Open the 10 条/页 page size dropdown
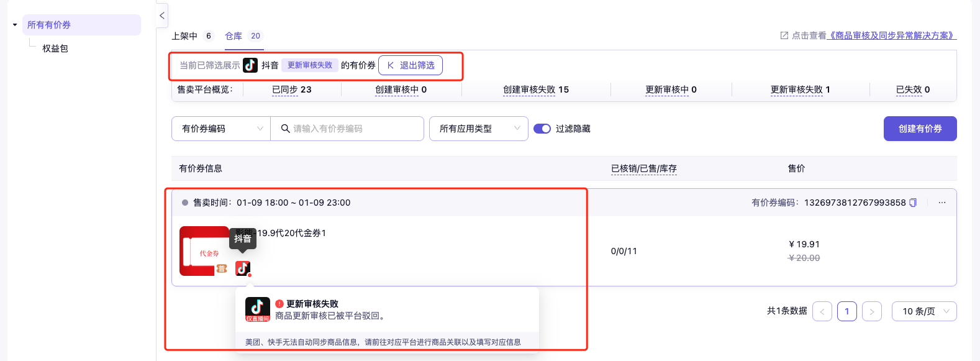This screenshot has height=361, width=980. [x=923, y=311]
